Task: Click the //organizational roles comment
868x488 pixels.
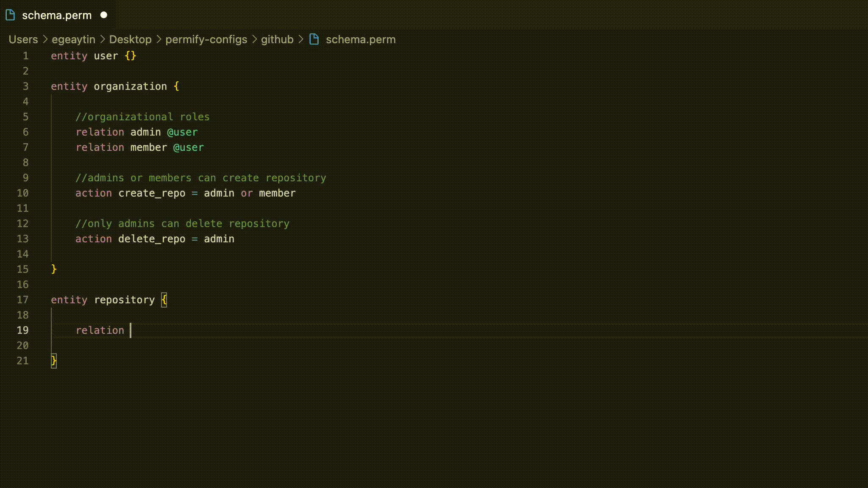Action: click(142, 117)
